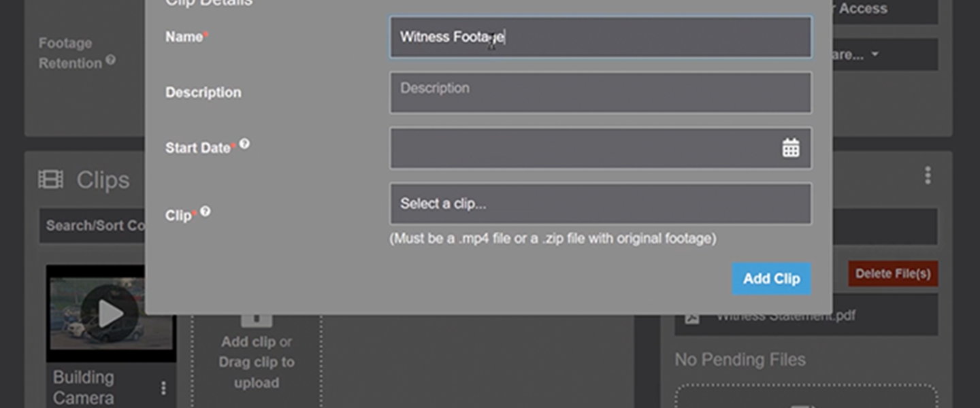980x408 pixels.
Task: Click into the Name text field
Action: click(x=600, y=37)
